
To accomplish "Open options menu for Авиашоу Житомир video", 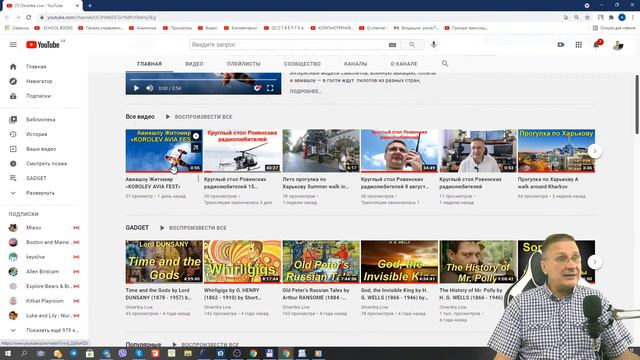I will (x=198, y=179).
